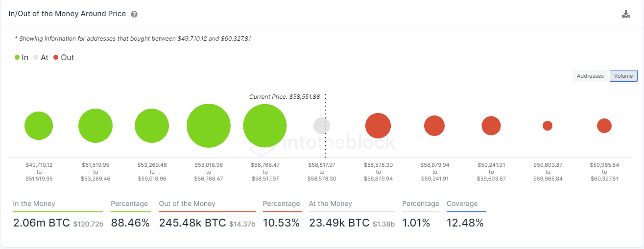The image size is (644, 249).
Task: Select the green bubble above $53,269.46 range
Action: coord(152,126)
